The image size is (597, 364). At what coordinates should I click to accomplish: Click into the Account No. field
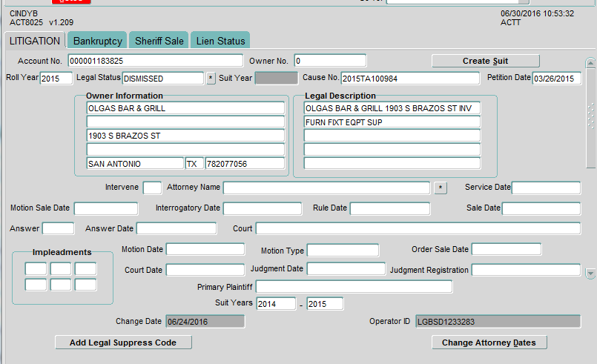point(155,61)
